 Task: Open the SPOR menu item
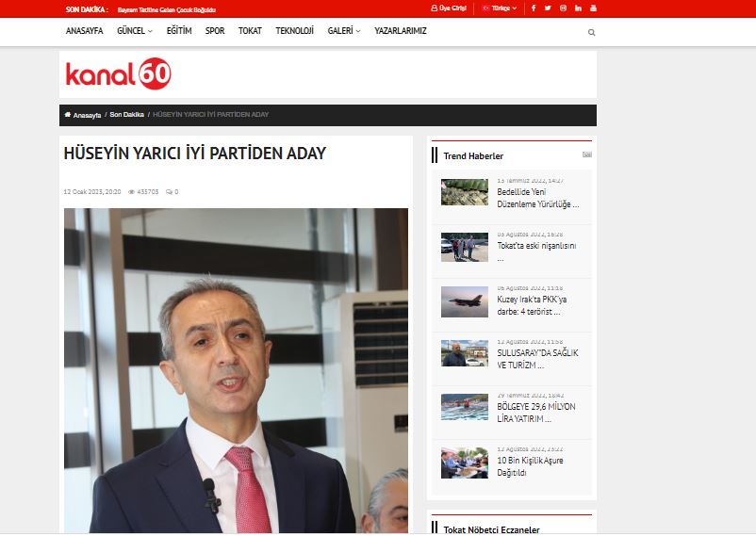click(x=215, y=31)
